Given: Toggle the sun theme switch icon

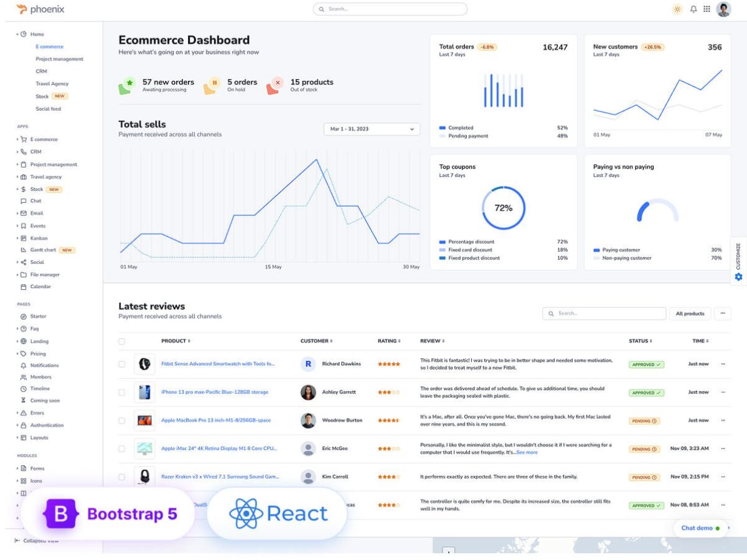Looking at the screenshot, I should click(677, 9).
